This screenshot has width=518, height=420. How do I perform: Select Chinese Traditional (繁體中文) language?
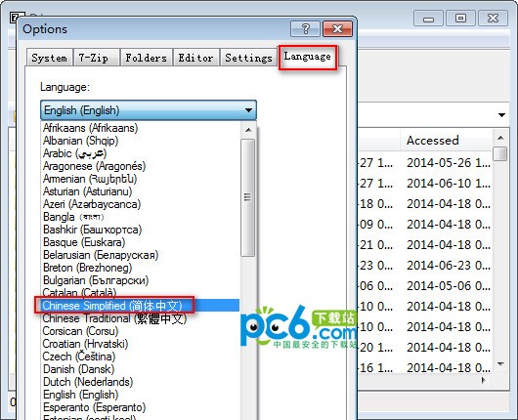(x=141, y=318)
